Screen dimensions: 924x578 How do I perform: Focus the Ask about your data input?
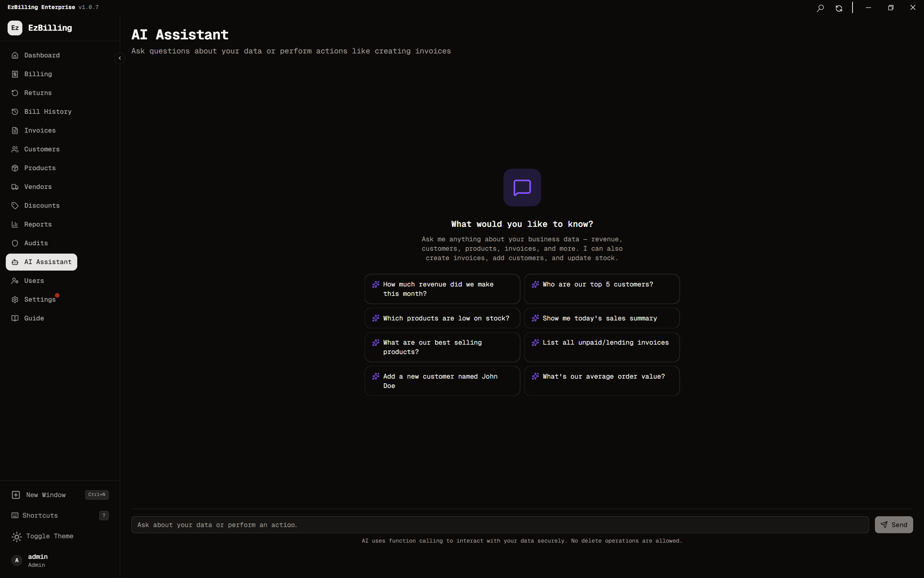click(500, 525)
